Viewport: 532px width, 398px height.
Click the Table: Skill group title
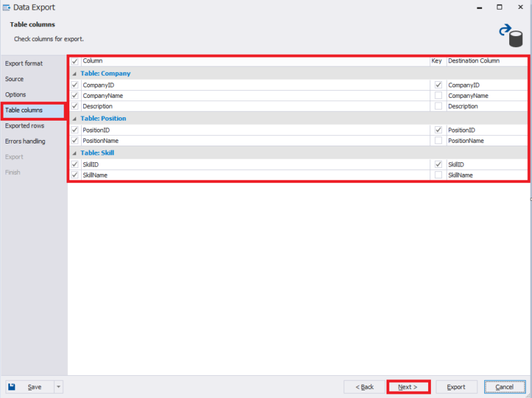tap(98, 153)
